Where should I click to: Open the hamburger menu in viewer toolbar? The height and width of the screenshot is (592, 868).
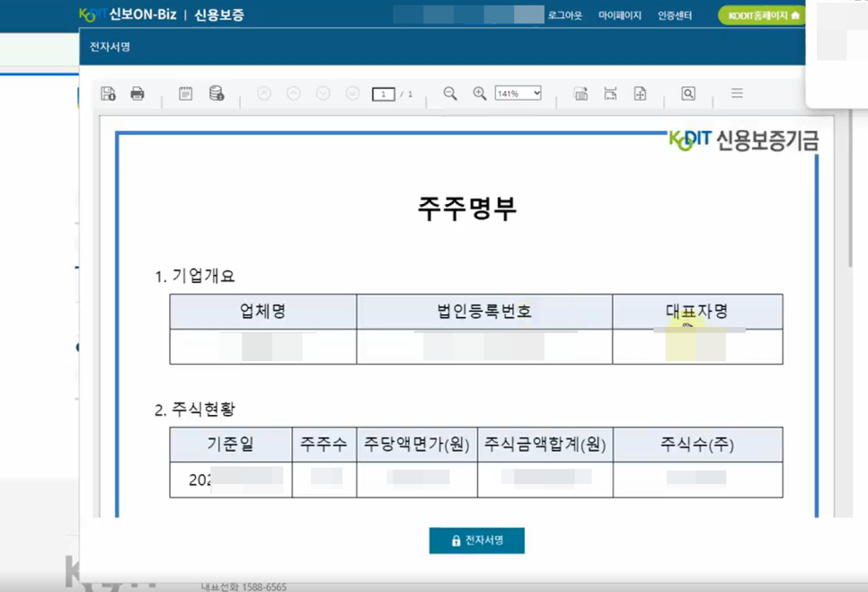[x=737, y=93]
